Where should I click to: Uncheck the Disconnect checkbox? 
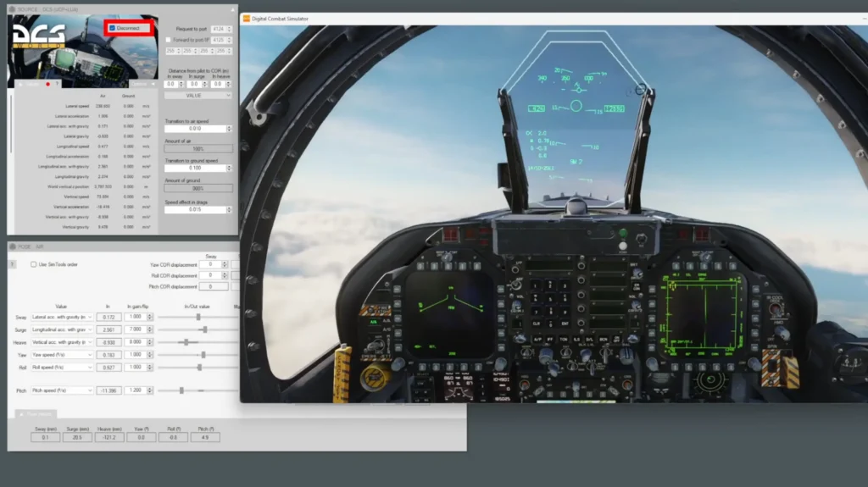tap(113, 28)
